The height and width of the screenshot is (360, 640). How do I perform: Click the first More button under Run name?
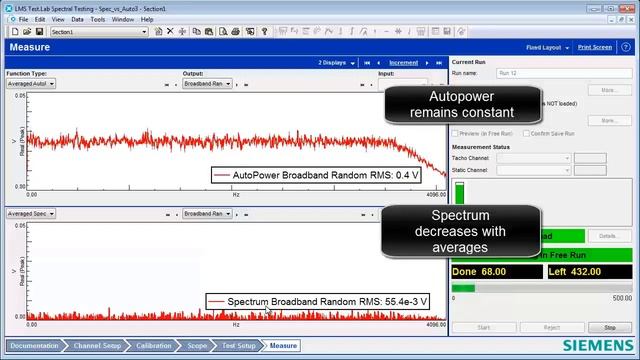[x=610, y=90]
